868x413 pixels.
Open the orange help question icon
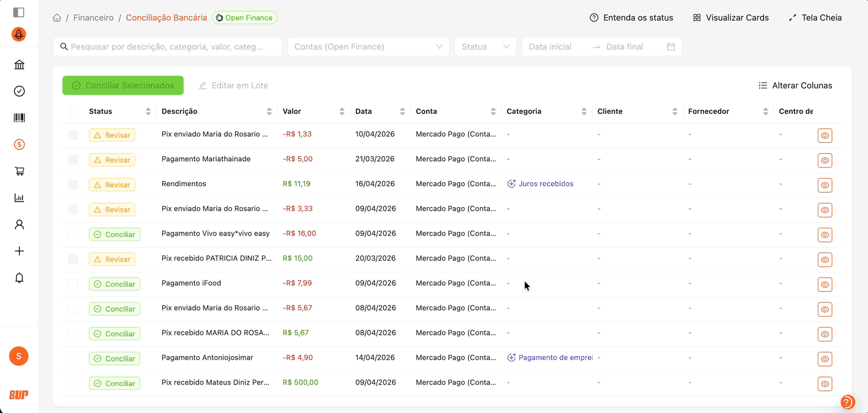(x=847, y=402)
